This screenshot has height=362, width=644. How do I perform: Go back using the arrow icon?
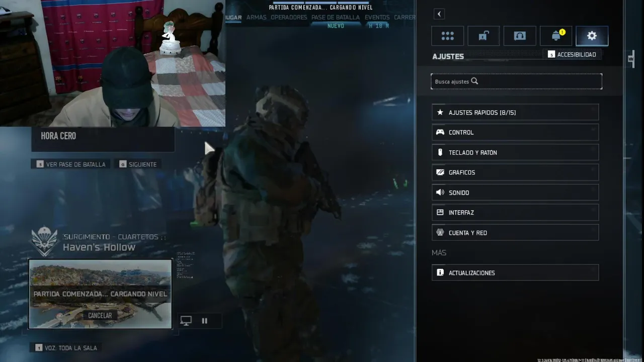click(439, 14)
